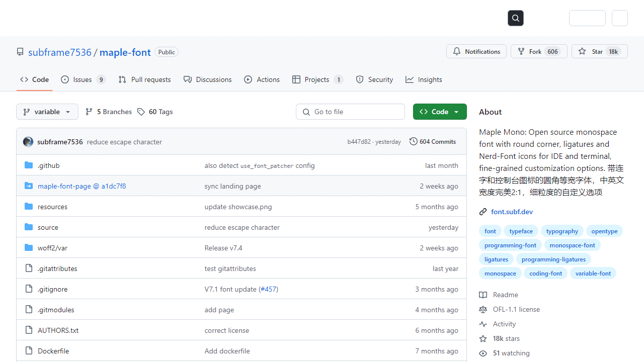
Task: Open the woff2/var folder
Action: [52, 248]
